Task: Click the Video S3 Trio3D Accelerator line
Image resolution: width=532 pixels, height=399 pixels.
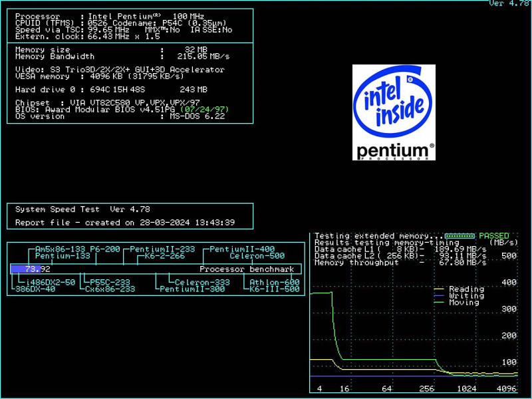Action: pos(120,70)
